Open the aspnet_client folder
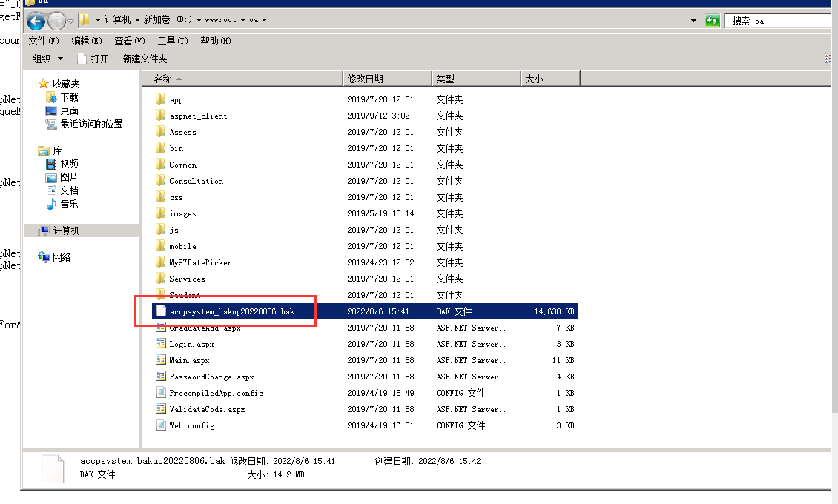Viewport: 838px width, 504px height. pyautogui.click(x=197, y=116)
